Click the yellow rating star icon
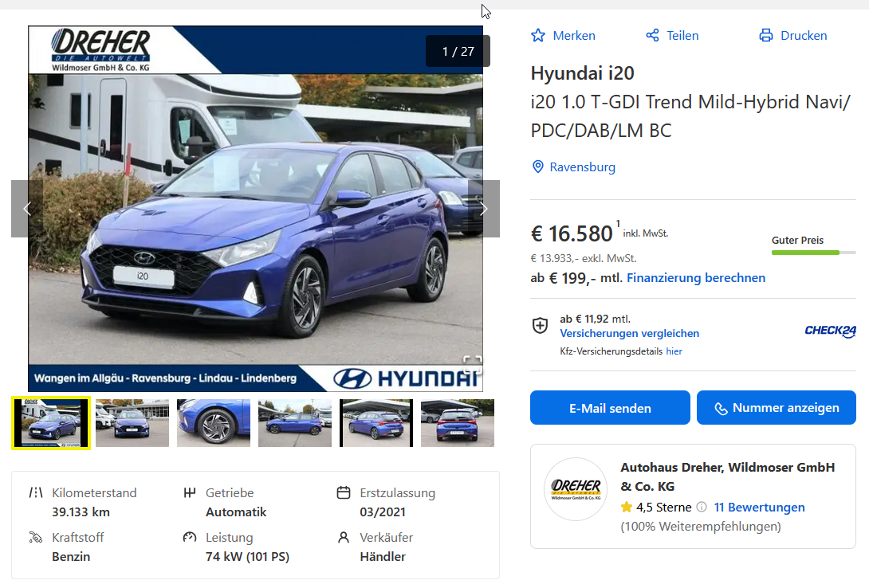869x588 pixels. pos(627,507)
